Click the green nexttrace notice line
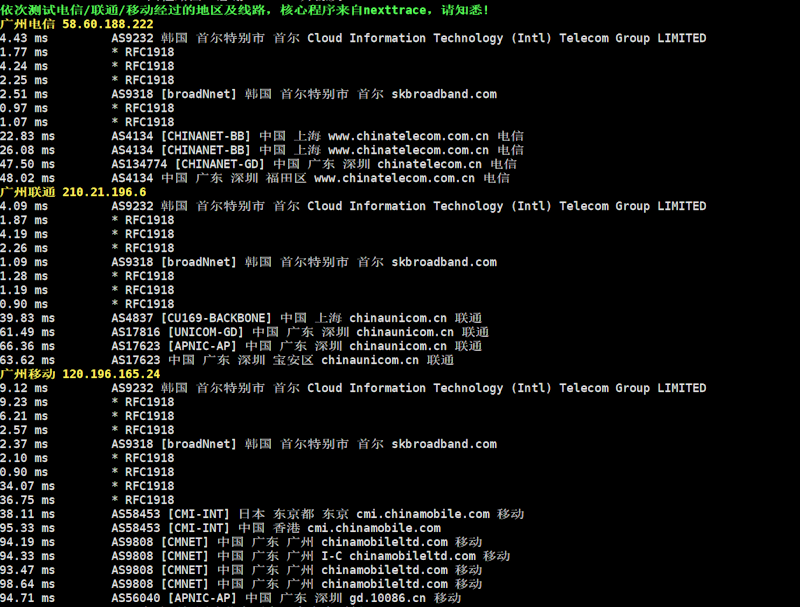800x607 pixels. (x=244, y=10)
